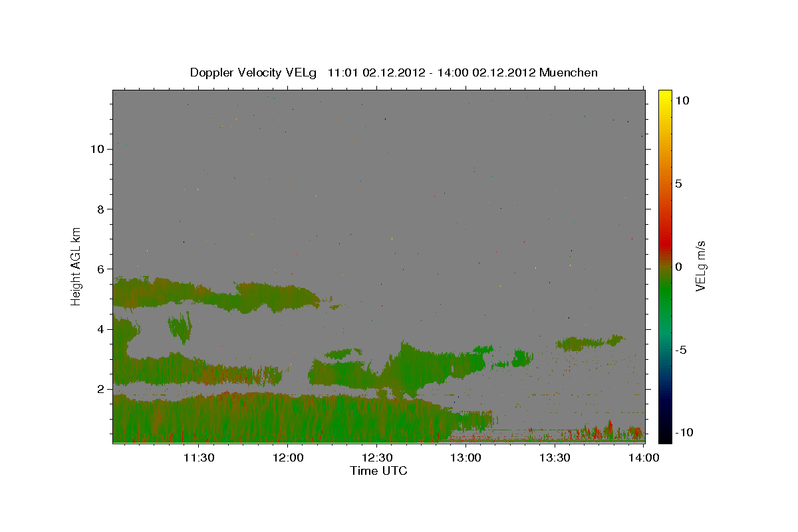Click the 'Muenchen' location in the title

(569, 72)
